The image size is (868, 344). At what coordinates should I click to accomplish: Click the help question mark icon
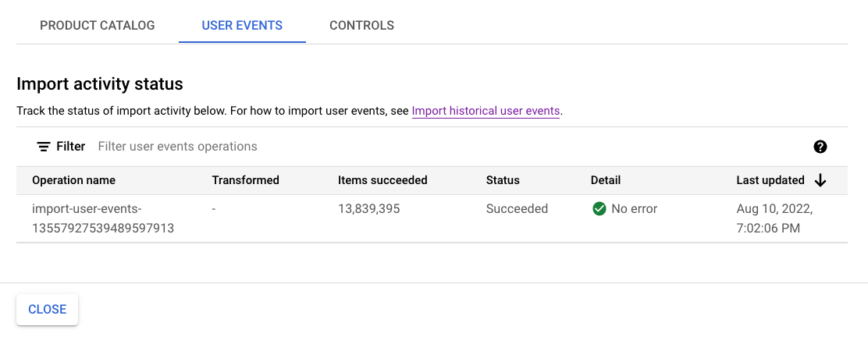(820, 147)
